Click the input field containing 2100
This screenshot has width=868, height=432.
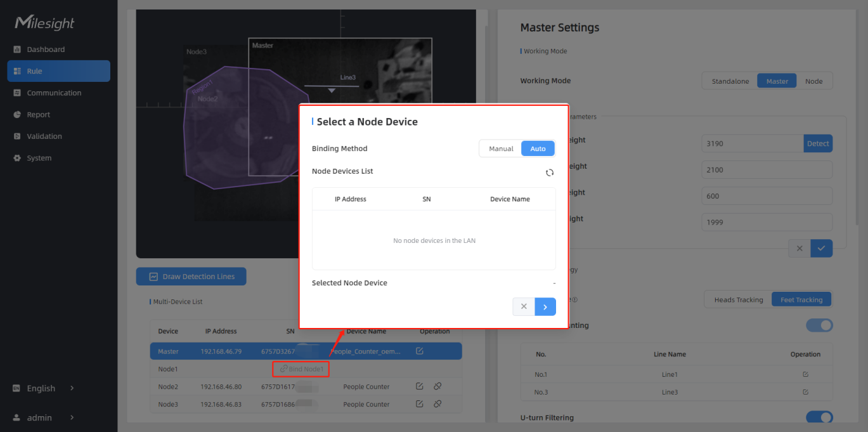766,170
